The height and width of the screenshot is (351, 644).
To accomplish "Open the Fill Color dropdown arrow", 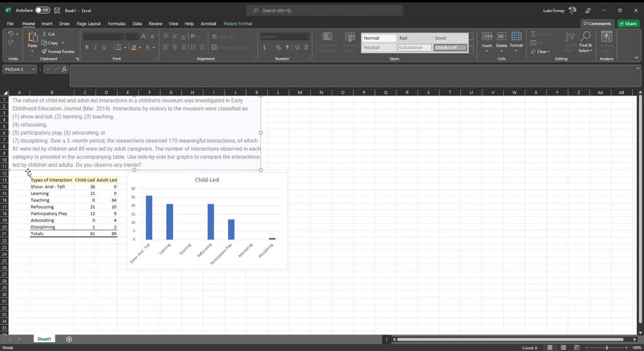I will (x=140, y=47).
